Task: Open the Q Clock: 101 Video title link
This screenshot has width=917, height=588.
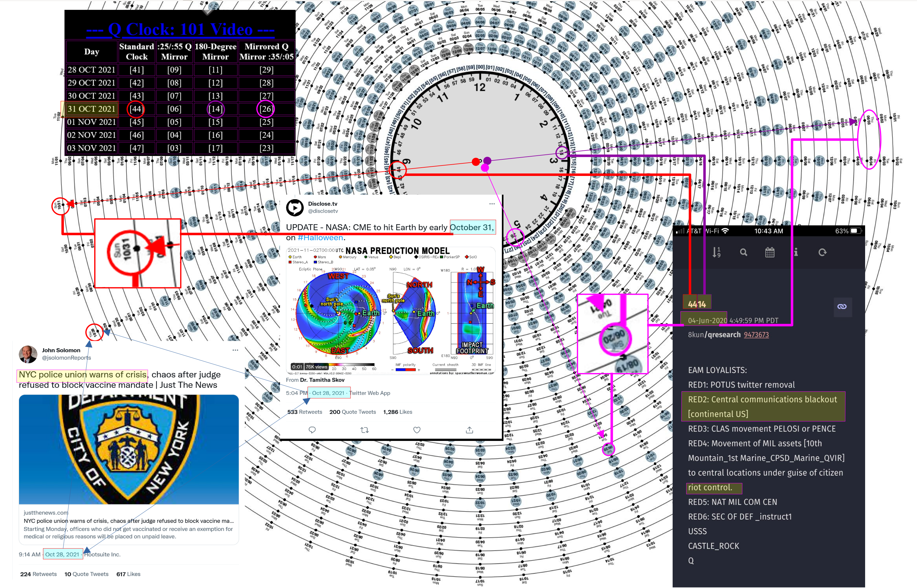Action: coord(180,29)
